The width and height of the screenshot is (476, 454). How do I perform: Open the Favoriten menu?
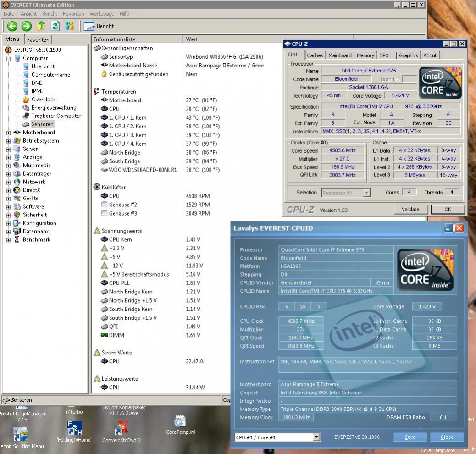tap(73, 14)
